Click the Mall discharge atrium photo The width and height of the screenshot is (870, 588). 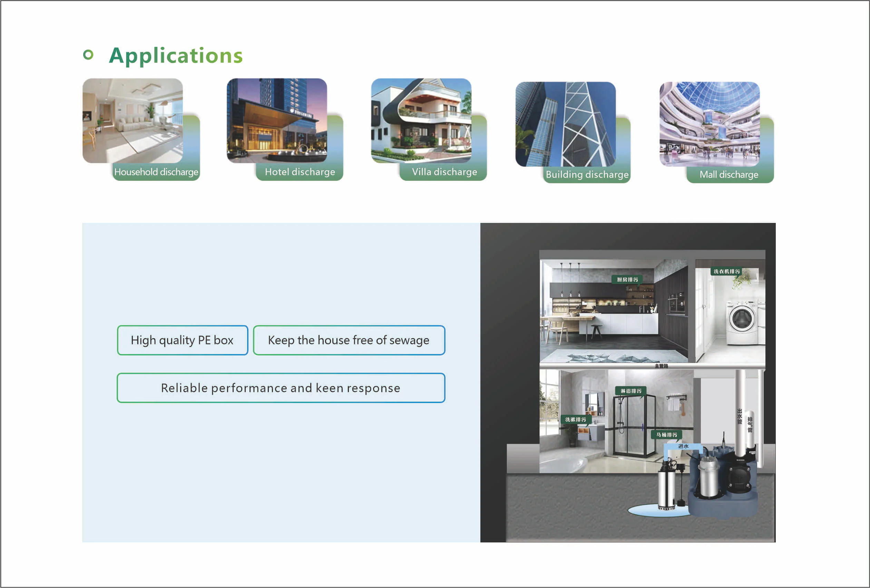pyautogui.click(x=710, y=124)
